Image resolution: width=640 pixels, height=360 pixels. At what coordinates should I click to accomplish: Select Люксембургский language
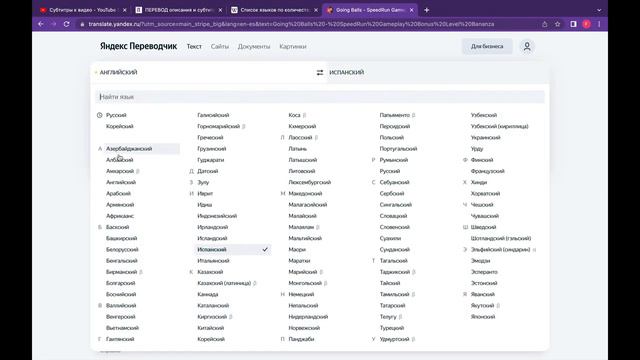[309, 182]
